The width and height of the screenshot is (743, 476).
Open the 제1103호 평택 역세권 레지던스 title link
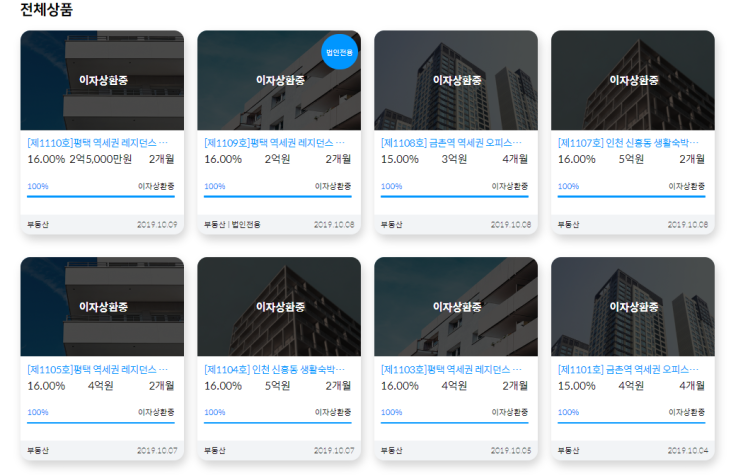[451, 369]
